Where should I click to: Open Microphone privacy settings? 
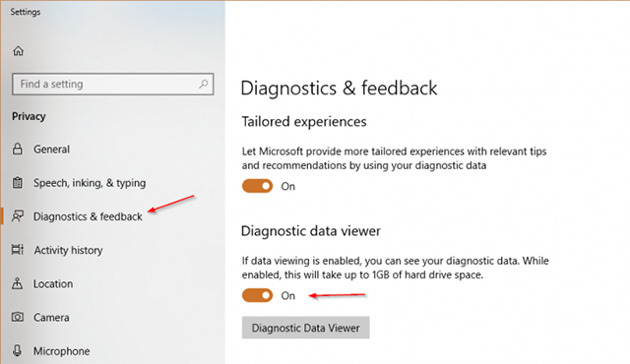coord(62,351)
